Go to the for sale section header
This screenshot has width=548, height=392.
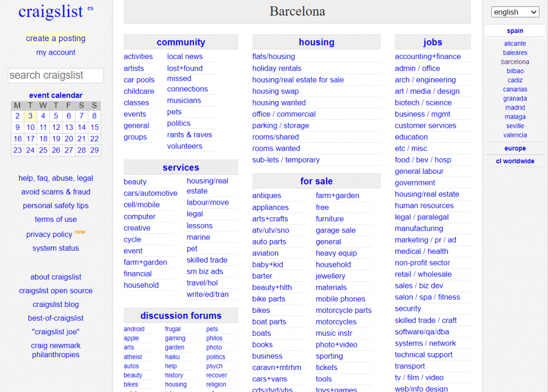pyautogui.click(x=316, y=181)
